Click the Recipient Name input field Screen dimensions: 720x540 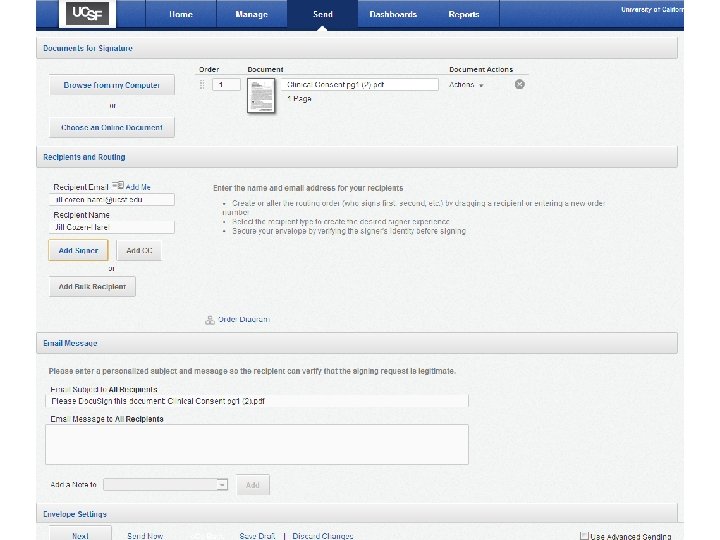tap(112, 227)
